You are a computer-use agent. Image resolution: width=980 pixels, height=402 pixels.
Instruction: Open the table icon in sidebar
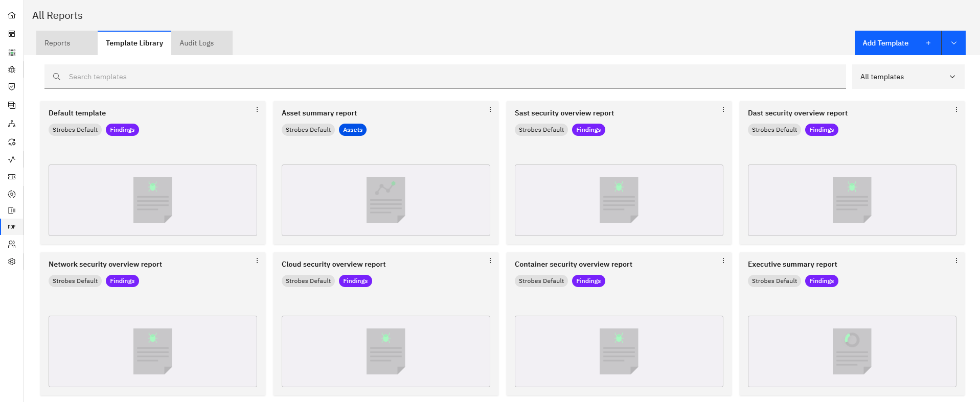pos(12,105)
